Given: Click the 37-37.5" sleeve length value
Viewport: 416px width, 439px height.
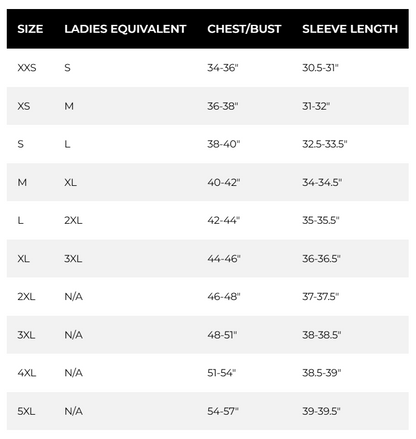Looking at the screenshot, I should (321, 296).
